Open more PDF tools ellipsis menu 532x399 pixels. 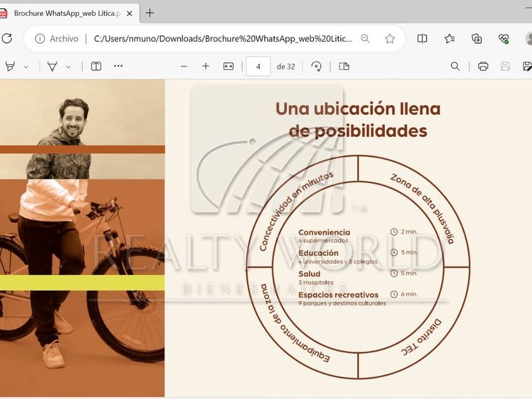click(118, 66)
